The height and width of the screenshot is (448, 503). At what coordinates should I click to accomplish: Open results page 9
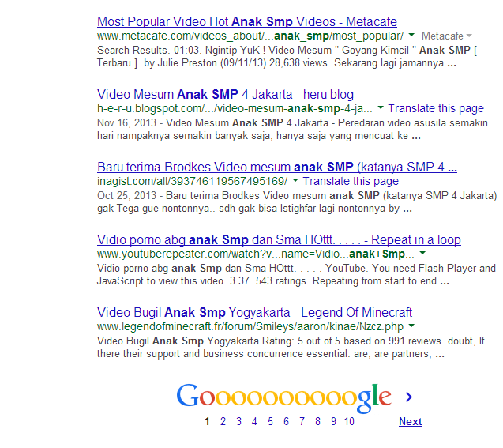[x=333, y=421]
